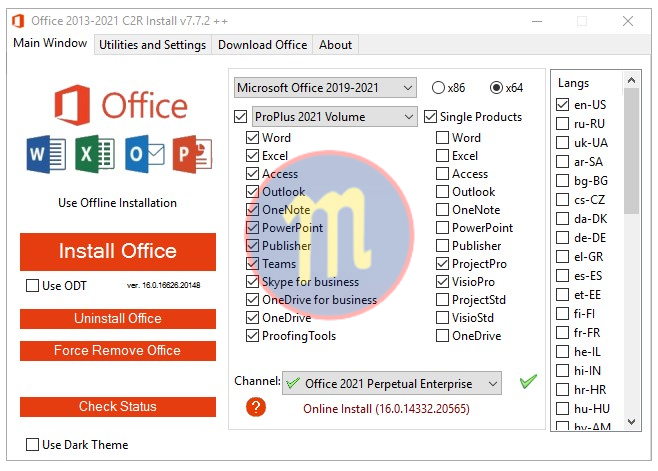
Task: Click the ver. 16.0.16626.20148 text
Action: click(164, 285)
